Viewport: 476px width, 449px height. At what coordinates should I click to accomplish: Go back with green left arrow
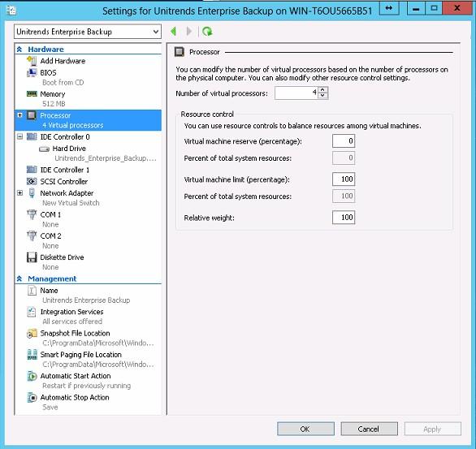click(174, 31)
